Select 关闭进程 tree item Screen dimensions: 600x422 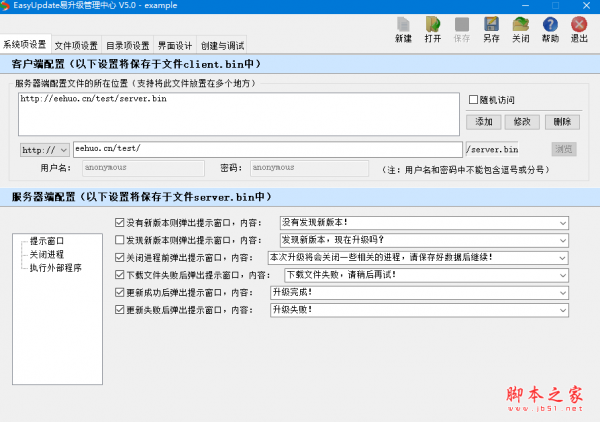tap(47, 254)
